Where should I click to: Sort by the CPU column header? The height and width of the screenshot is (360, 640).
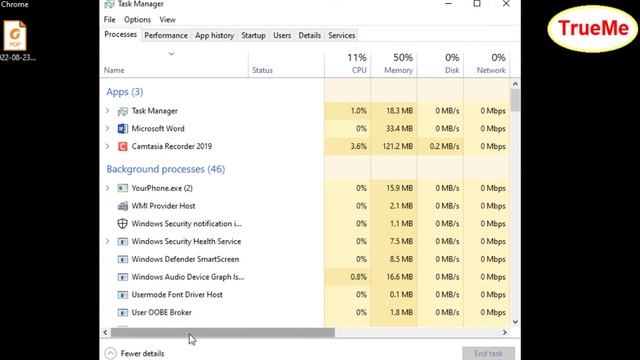click(348, 63)
